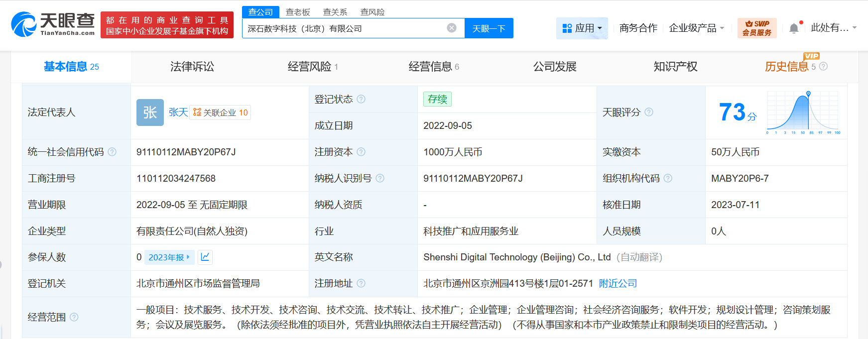This screenshot has height=339, width=868.
Task: Open the insured count trend chart icon
Action: click(205, 257)
